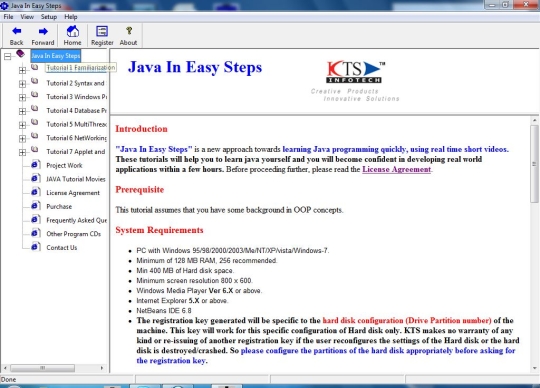
Task: Click the page icon next to License Agreement item
Action: click(x=35, y=192)
